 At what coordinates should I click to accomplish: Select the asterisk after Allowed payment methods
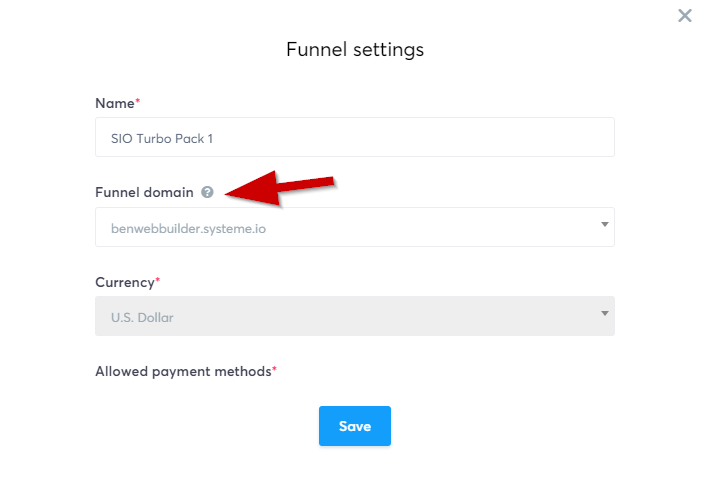click(274, 369)
